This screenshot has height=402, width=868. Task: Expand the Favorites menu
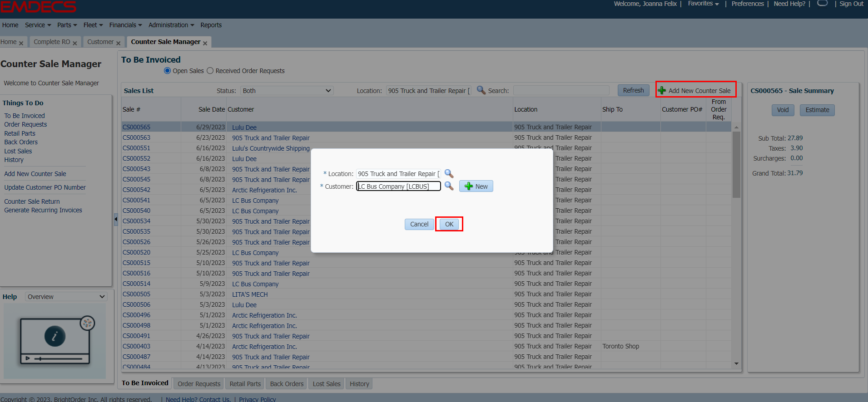click(703, 4)
